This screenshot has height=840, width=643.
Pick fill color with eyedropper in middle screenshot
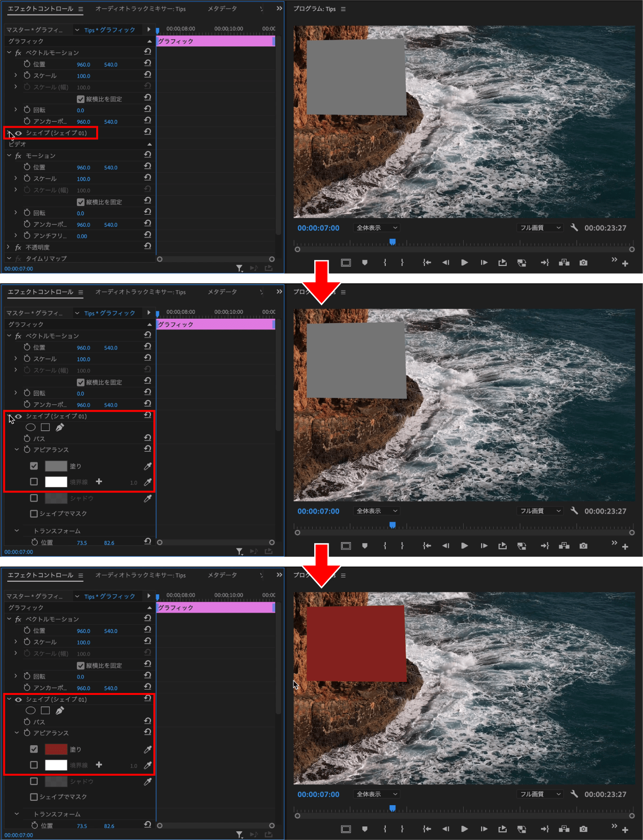(147, 466)
